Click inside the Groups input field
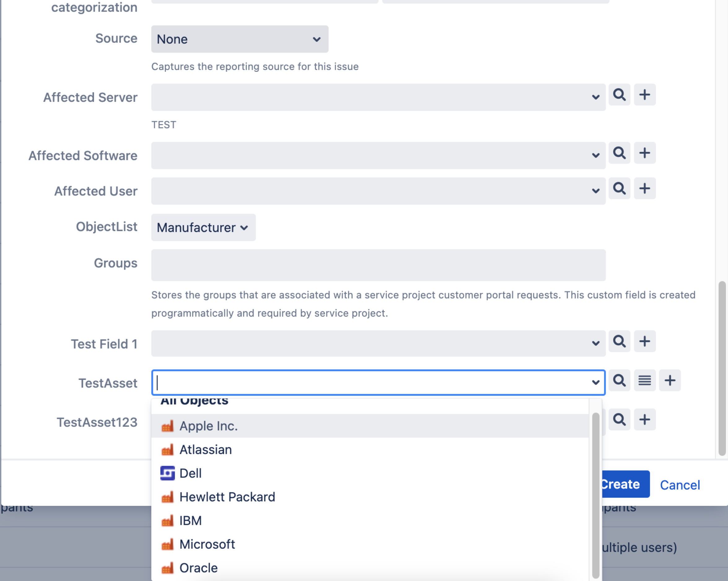 pyautogui.click(x=378, y=265)
